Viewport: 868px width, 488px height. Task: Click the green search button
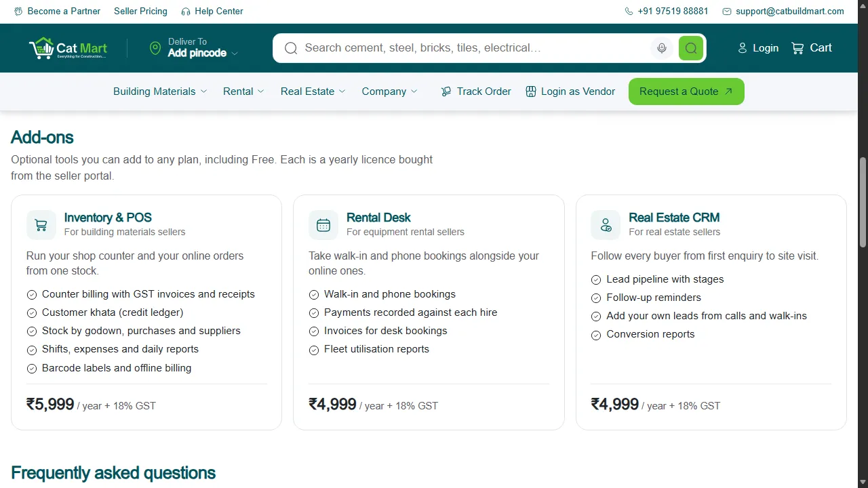pyautogui.click(x=691, y=48)
